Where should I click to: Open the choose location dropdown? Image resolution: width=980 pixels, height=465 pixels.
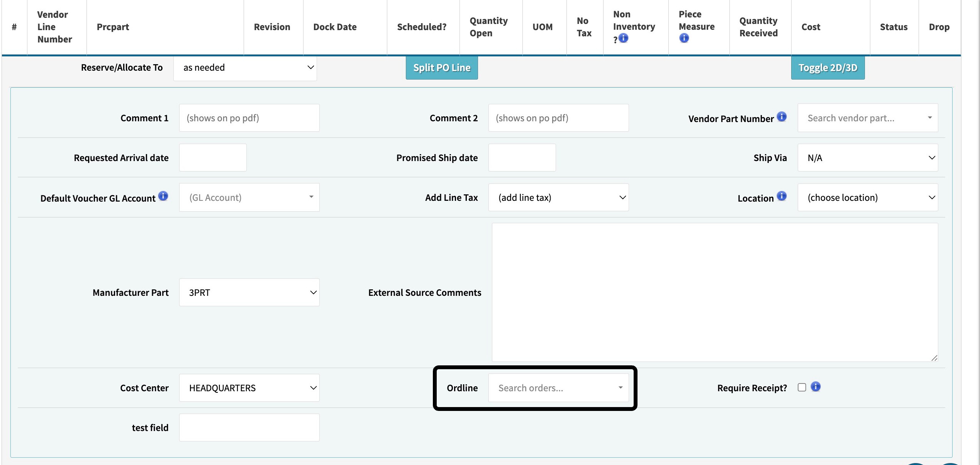[x=868, y=197]
